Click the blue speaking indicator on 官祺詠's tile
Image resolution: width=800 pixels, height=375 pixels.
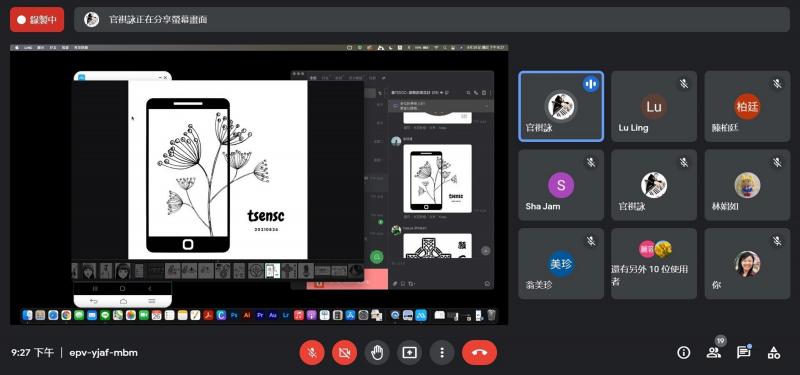point(591,84)
